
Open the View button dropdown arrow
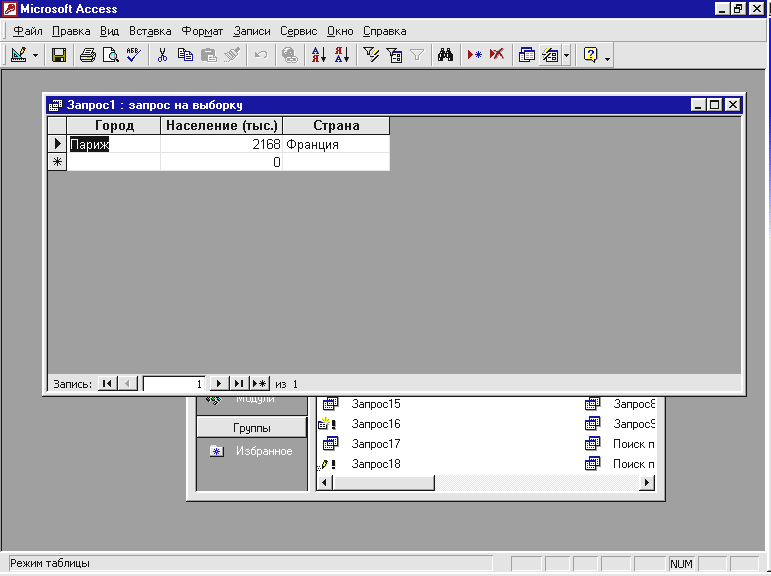point(35,56)
